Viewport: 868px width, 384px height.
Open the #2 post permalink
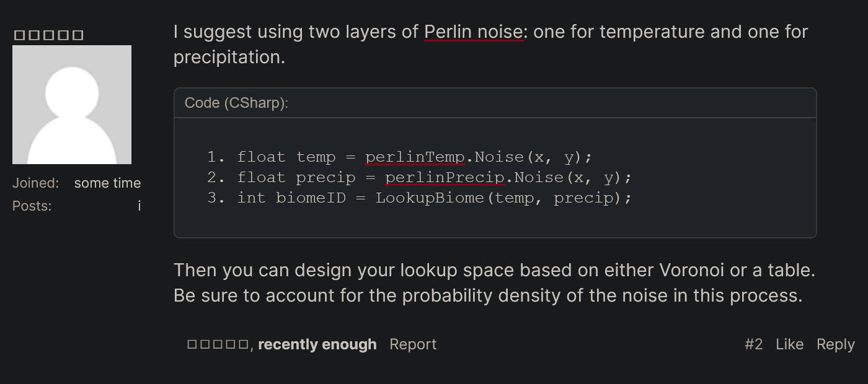(x=753, y=344)
